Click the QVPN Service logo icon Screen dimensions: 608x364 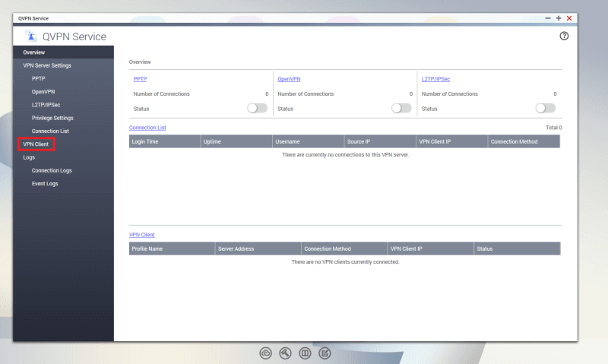31,36
